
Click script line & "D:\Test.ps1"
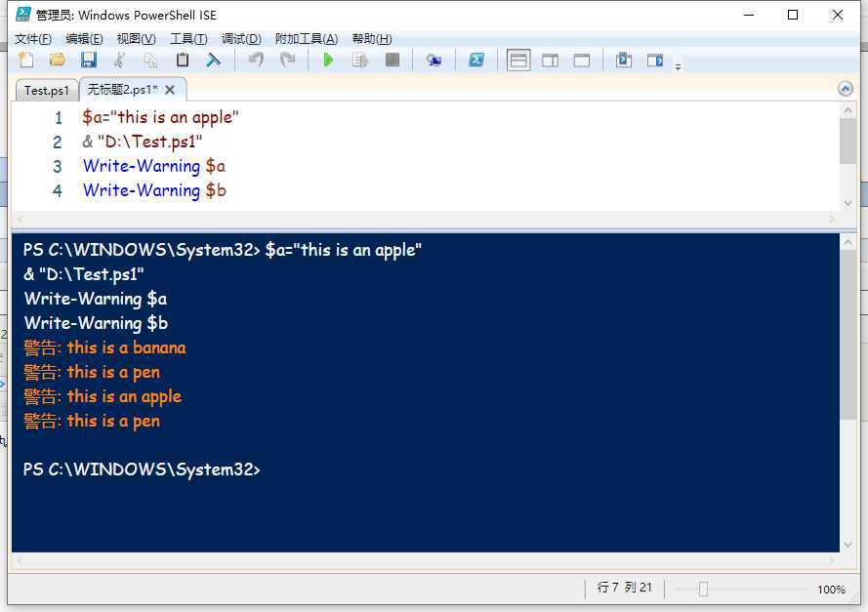click(143, 142)
